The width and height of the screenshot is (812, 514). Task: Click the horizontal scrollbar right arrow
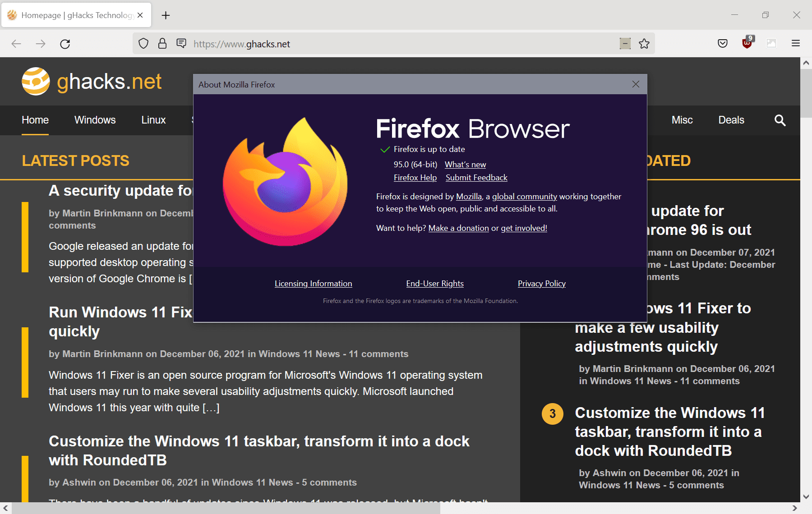pyautogui.click(x=795, y=508)
